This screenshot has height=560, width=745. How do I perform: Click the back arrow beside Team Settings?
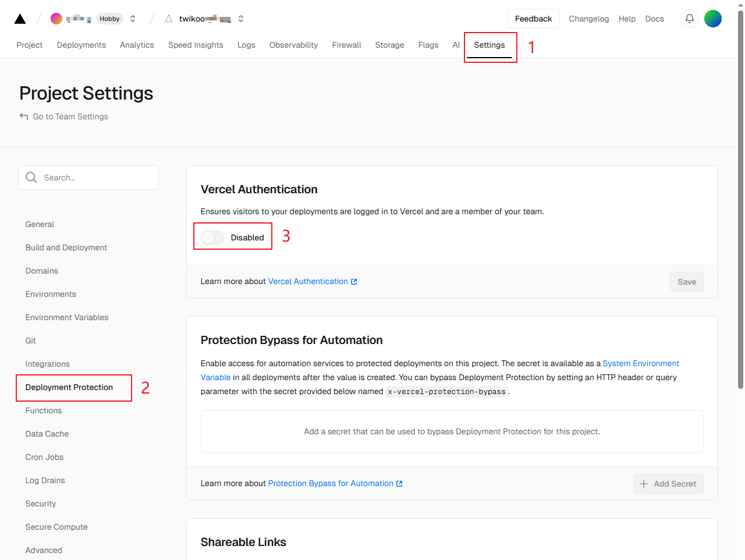[x=24, y=116]
